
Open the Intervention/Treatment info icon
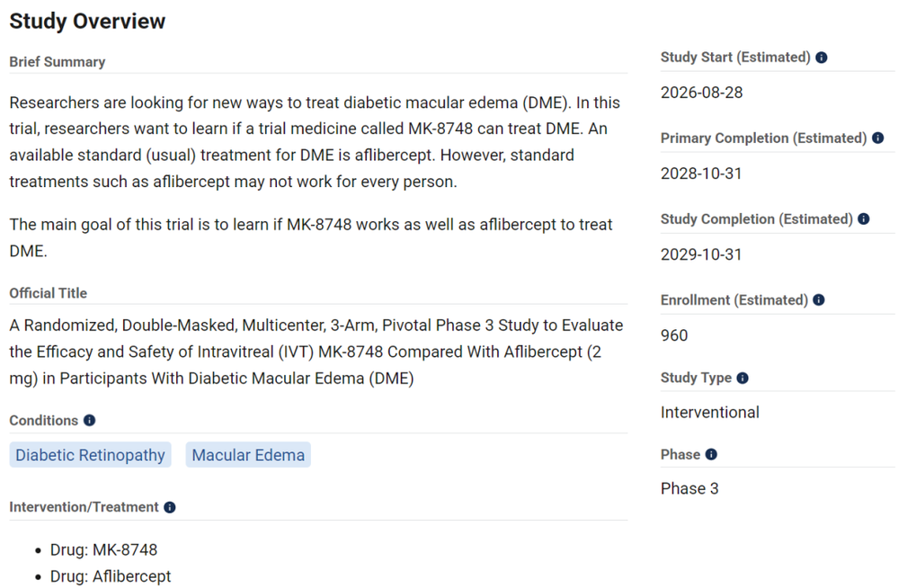click(170, 507)
